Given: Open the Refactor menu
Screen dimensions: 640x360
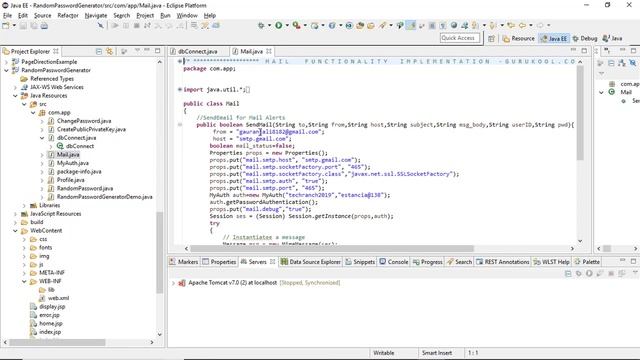Looking at the screenshot, I should tap(68, 16).
